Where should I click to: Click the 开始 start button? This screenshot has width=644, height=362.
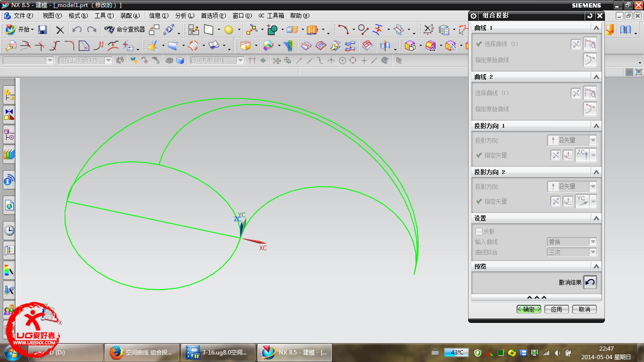pyautogui.click(x=19, y=30)
